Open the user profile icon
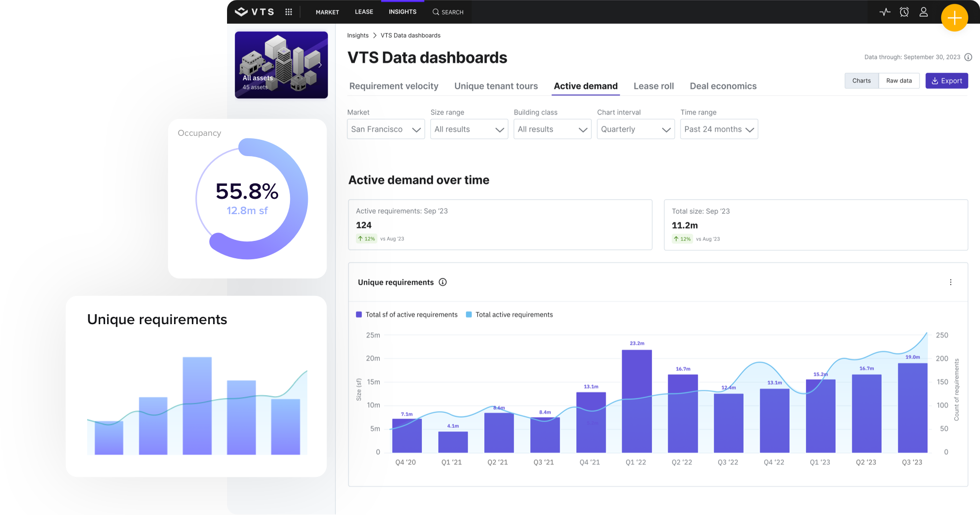The width and height of the screenshot is (980, 515). (923, 12)
